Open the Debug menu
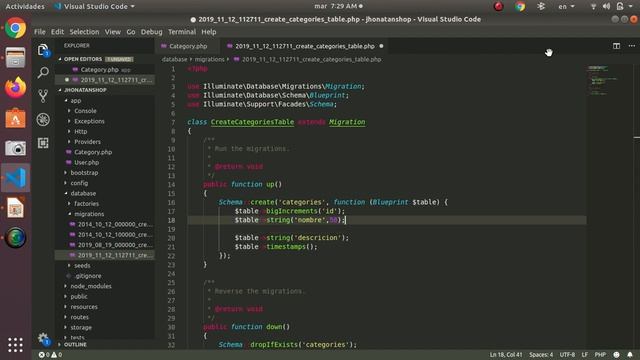Image resolution: width=640 pixels, height=360 pixels. coord(151,32)
